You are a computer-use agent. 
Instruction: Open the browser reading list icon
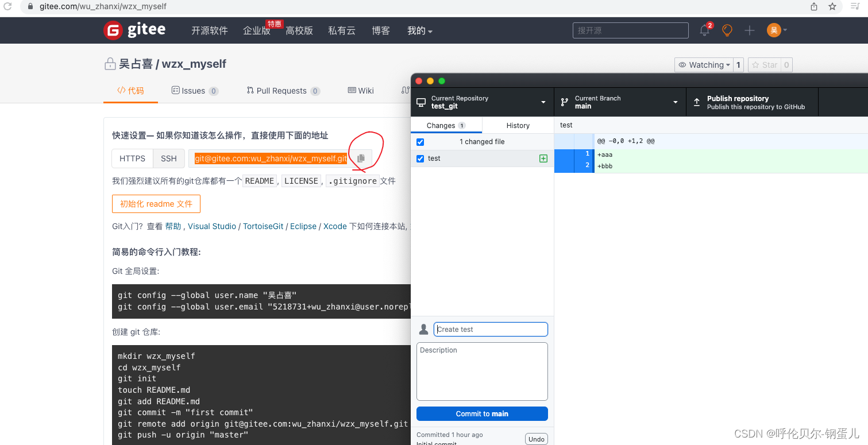click(x=854, y=6)
